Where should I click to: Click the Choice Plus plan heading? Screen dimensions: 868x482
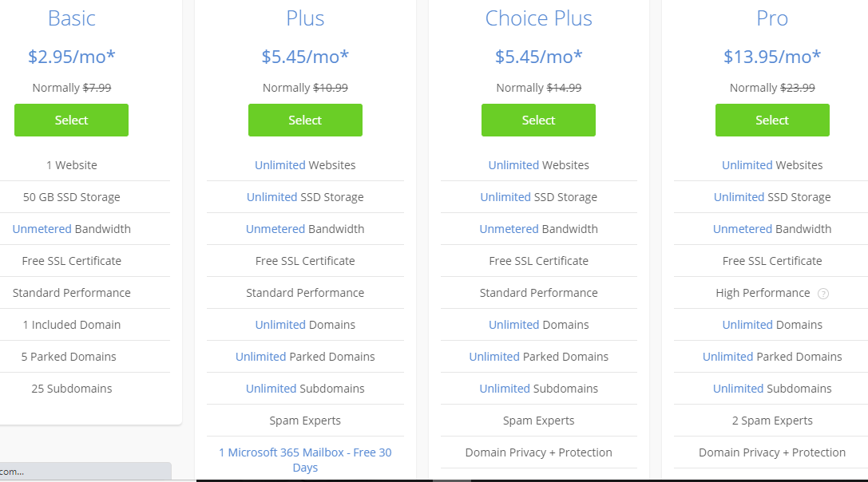pos(539,18)
